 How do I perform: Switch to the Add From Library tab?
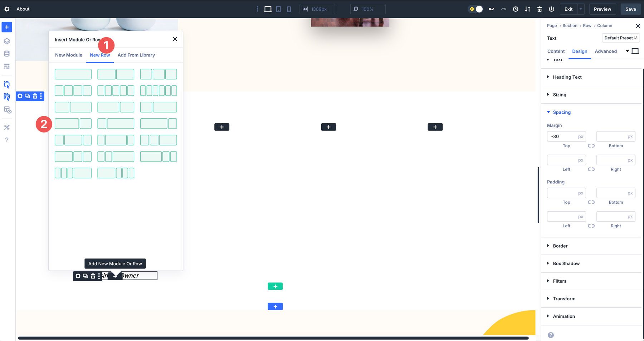pyautogui.click(x=136, y=55)
